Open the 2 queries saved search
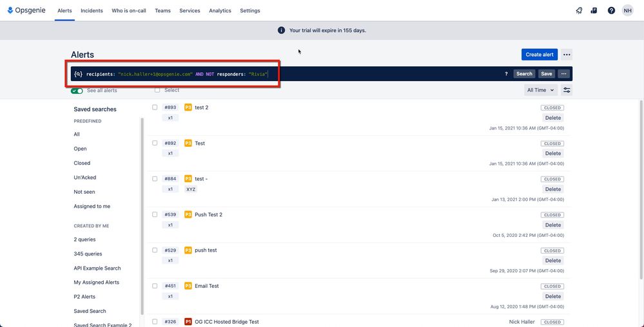 (84, 239)
